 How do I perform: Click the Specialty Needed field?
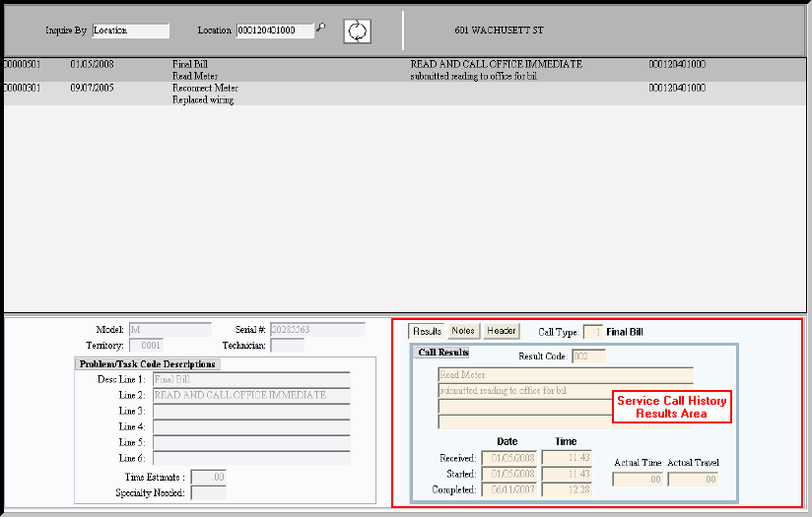[x=207, y=492]
